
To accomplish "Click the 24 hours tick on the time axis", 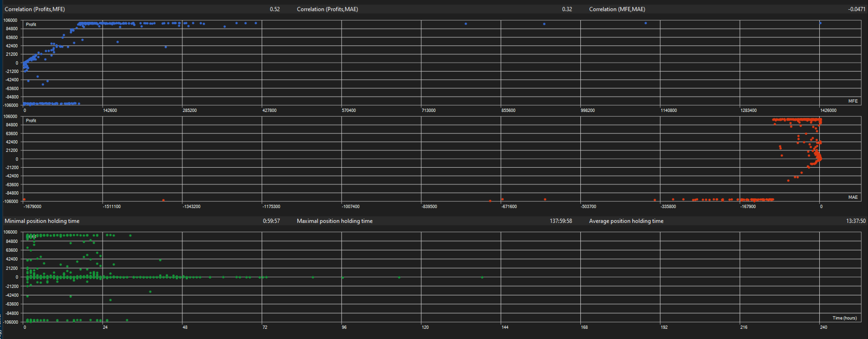I will (105, 327).
